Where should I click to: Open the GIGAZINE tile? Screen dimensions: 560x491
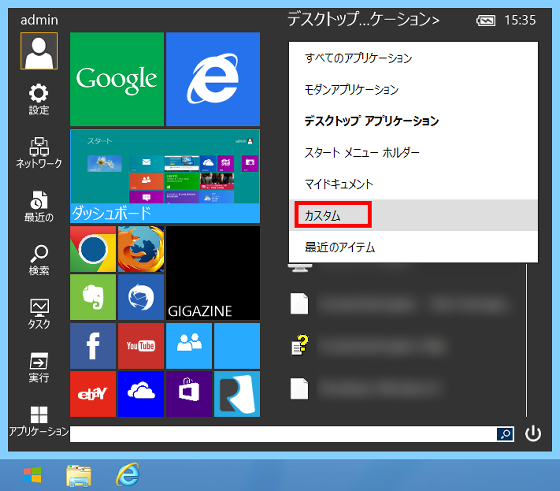click(213, 273)
